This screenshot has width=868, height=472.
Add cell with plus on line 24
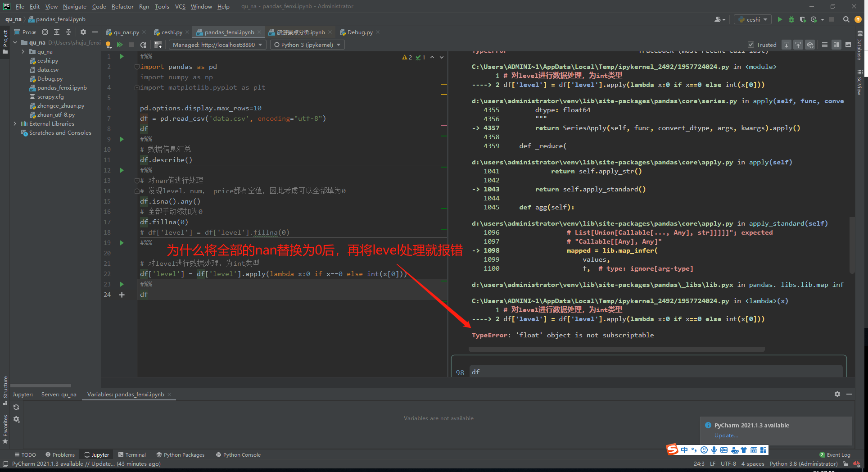[122, 295]
